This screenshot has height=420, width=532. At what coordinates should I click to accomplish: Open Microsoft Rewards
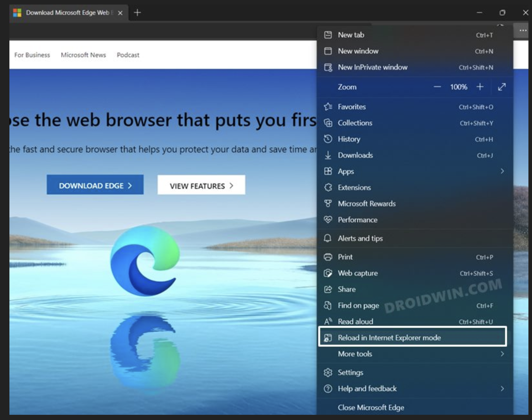[367, 204]
